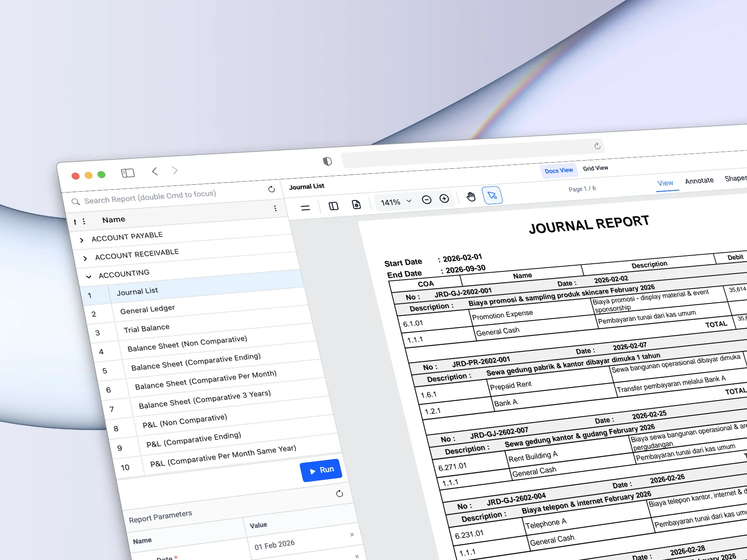747x560 pixels.
Task: Click the Report Parameters heading
Action: tap(160, 516)
